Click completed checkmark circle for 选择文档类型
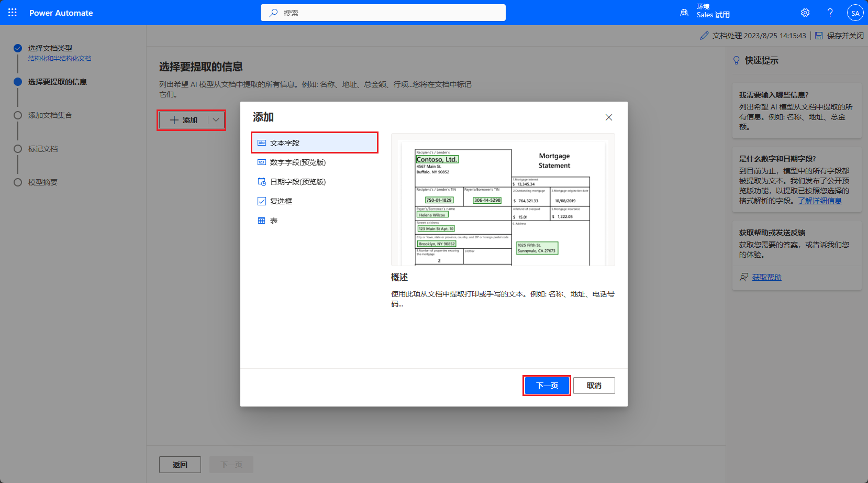 (x=18, y=48)
